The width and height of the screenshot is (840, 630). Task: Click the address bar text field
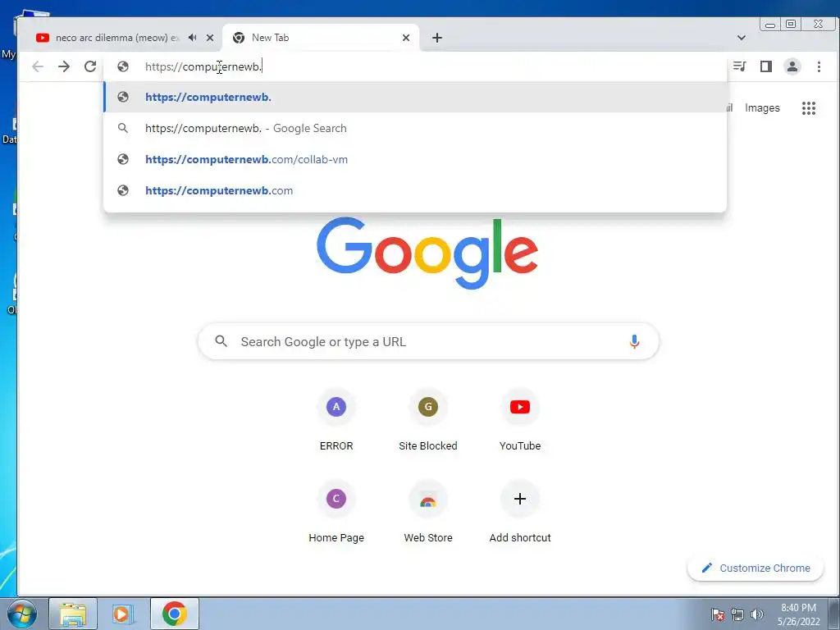(415, 66)
